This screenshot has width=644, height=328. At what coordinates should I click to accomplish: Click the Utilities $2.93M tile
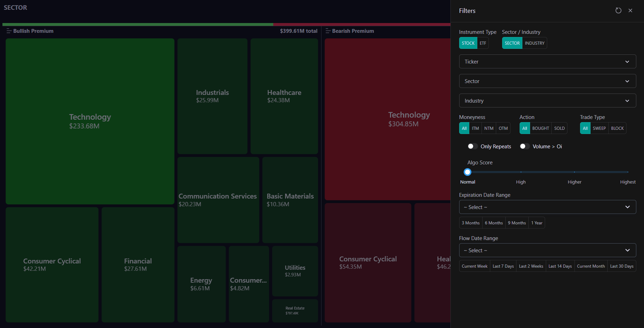pos(295,271)
